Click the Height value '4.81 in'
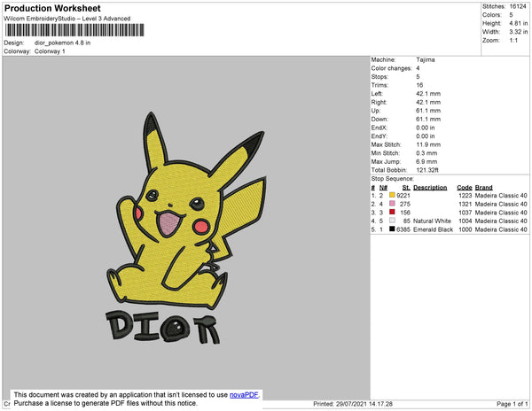Viewport: 532px width, 411px height. pos(518,23)
